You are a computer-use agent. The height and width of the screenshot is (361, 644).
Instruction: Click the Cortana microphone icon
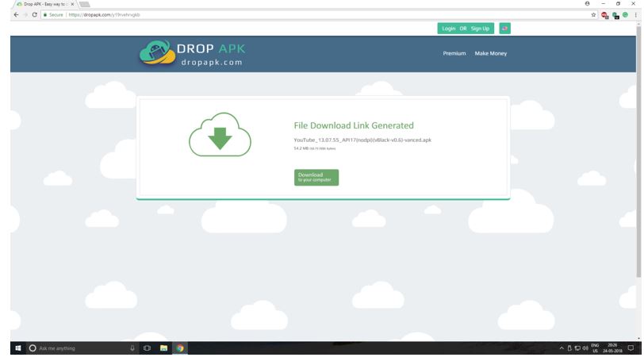coord(132,348)
